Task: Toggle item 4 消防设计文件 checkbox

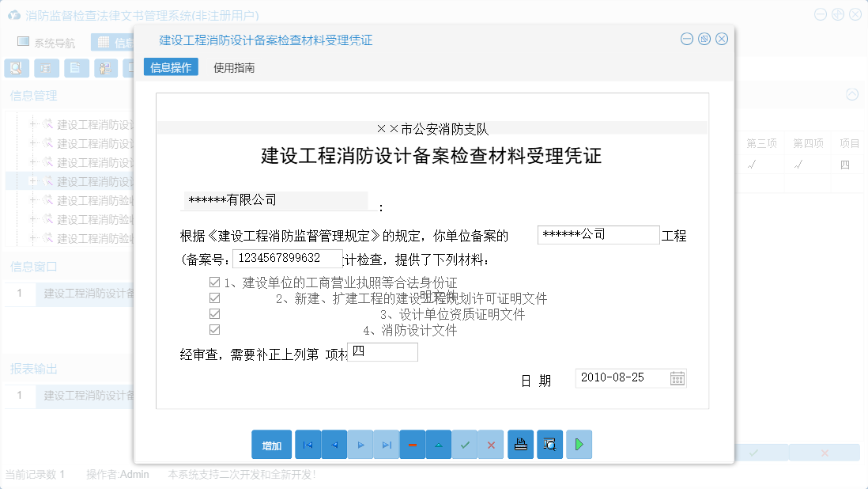Action: pyautogui.click(x=213, y=329)
